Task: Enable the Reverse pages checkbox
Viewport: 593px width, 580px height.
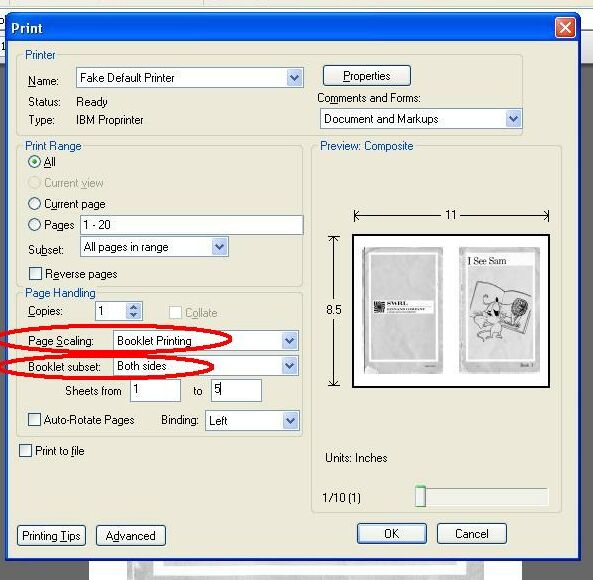Action: coord(36,273)
